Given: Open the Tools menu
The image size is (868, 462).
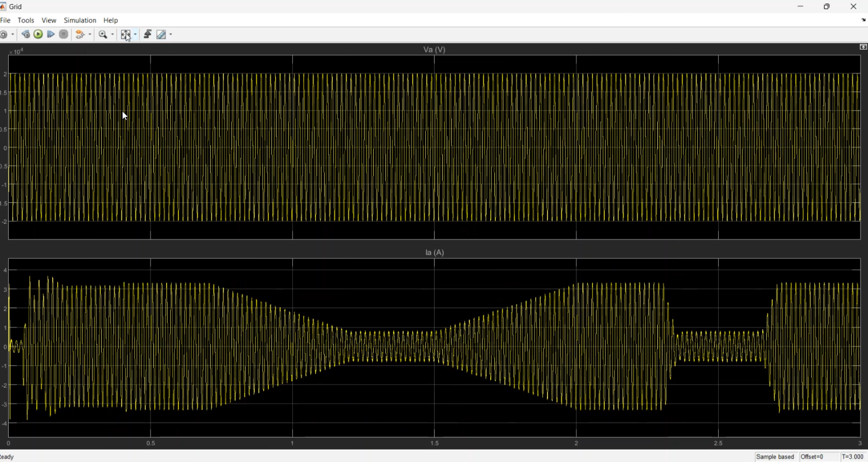Looking at the screenshot, I should 26,20.
